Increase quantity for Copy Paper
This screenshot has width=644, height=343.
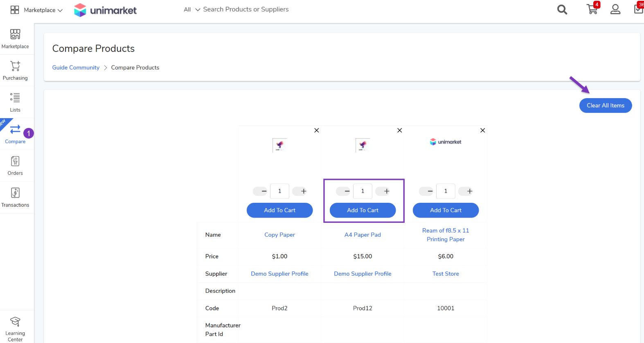(x=304, y=191)
